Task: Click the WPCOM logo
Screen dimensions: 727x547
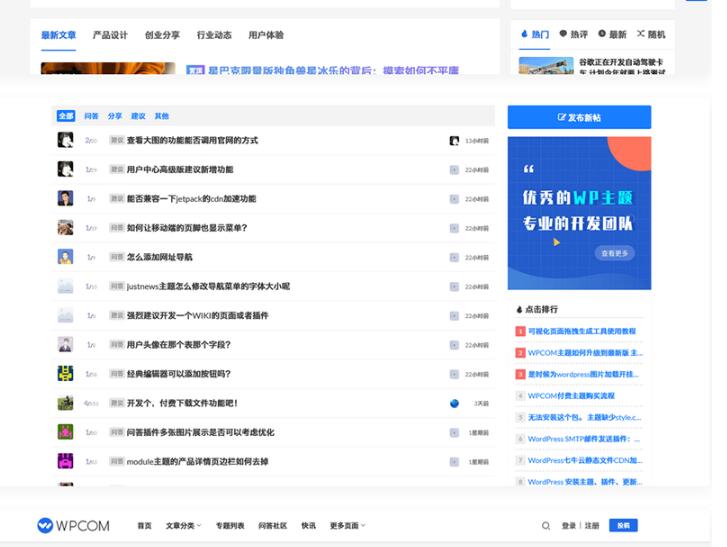Action: tap(73, 526)
